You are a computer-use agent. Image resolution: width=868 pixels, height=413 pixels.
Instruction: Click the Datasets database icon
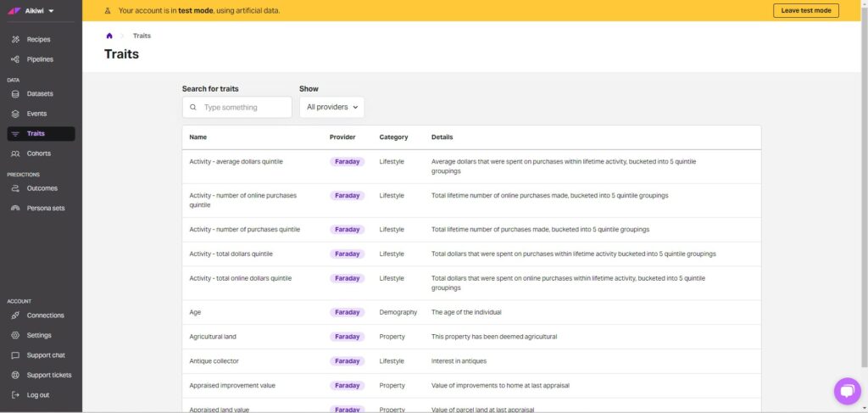[x=15, y=94]
